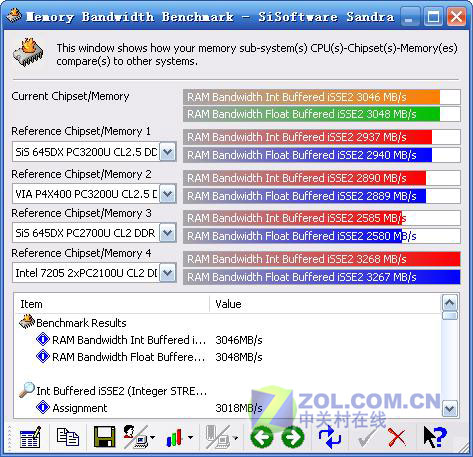Activate the context help cursor icon

point(434,437)
